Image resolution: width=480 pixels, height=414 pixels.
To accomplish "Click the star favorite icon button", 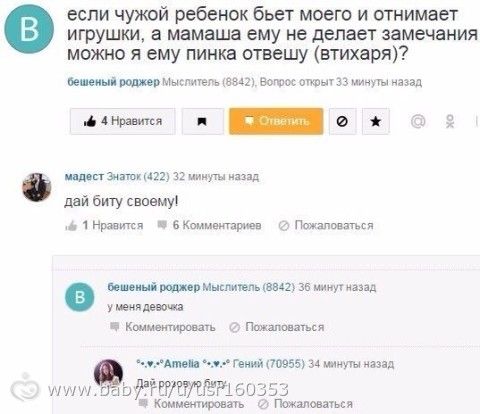I will [x=376, y=121].
